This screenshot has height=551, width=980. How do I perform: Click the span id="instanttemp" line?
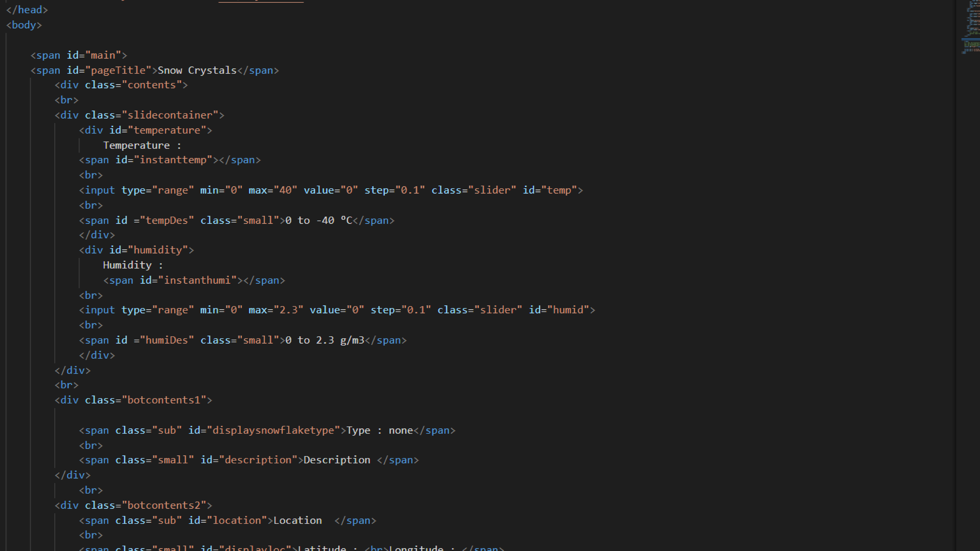pyautogui.click(x=170, y=160)
